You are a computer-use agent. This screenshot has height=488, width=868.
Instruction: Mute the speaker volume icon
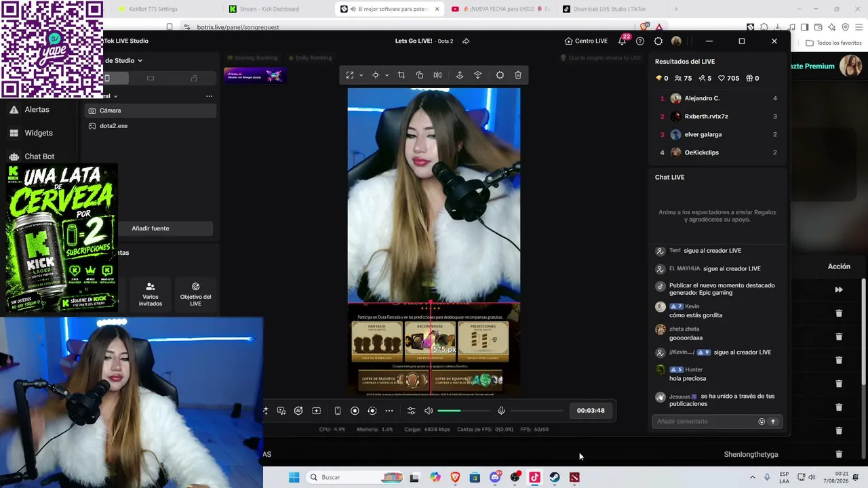tap(429, 411)
